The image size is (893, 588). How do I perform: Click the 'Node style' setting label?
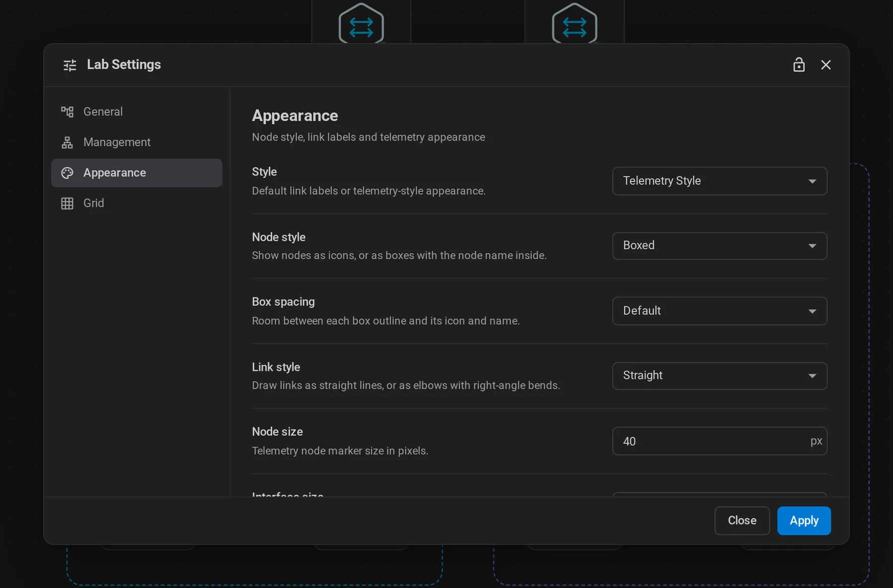tap(279, 237)
